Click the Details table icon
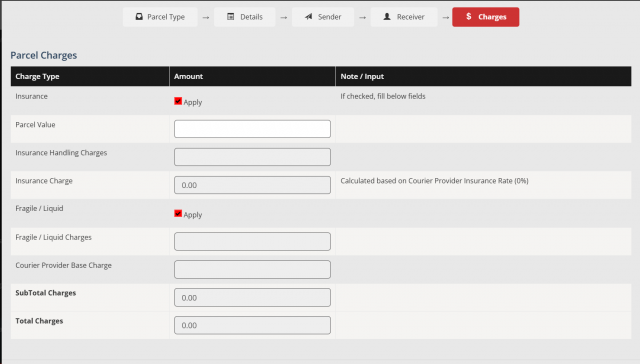This screenshot has width=640, height=364. (231, 17)
